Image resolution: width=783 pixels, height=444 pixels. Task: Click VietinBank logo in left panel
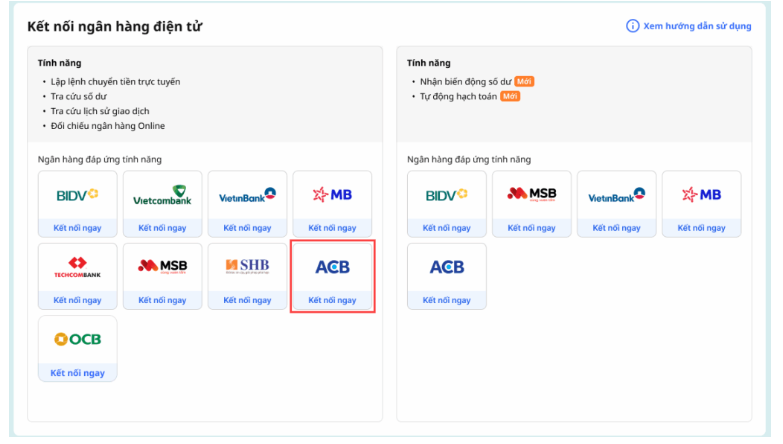tap(247, 196)
